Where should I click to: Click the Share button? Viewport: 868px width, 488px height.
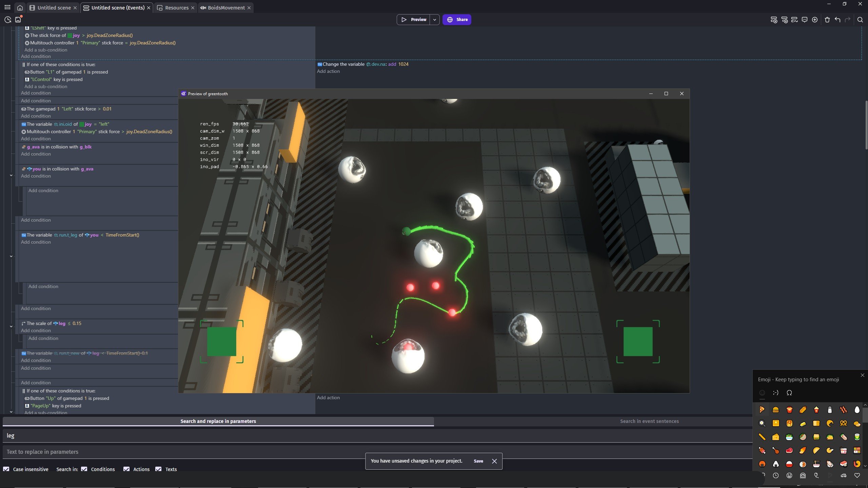457,20
